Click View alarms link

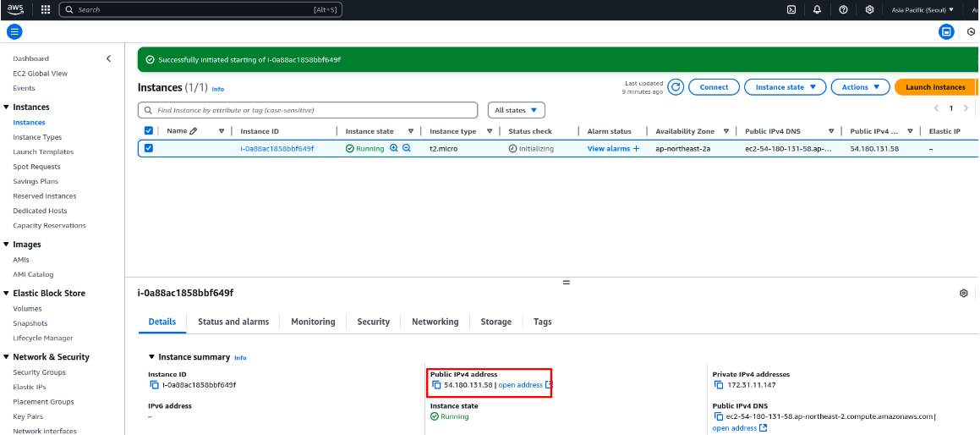609,149
